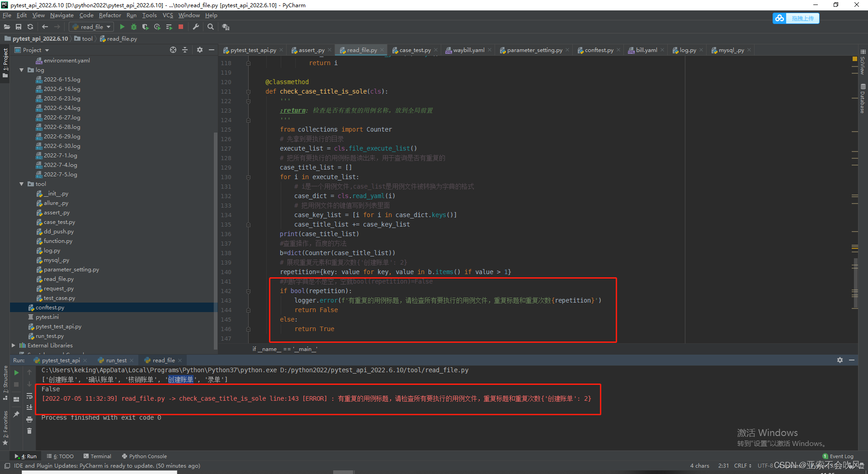
Task: Click pytest_api_2022.6.10 root breadcrumb
Action: click(36, 39)
